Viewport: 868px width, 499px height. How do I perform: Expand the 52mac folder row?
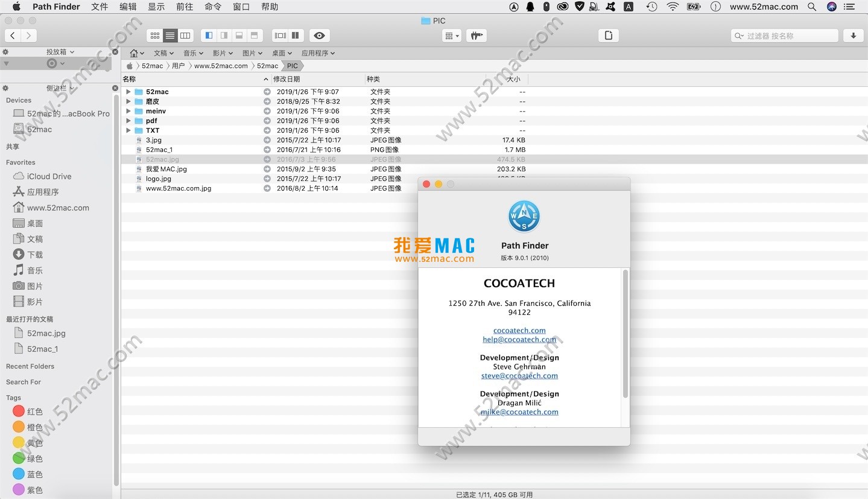coord(128,92)
